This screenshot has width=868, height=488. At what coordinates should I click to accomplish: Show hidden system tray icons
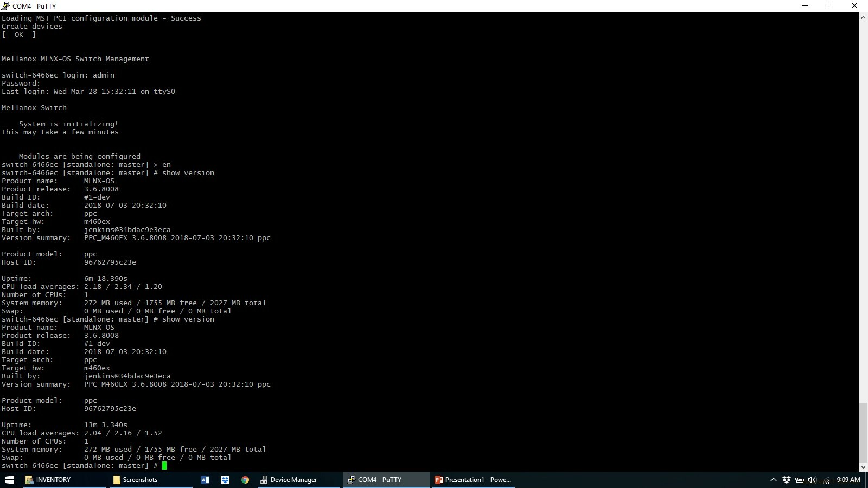(x=774, y=480)
